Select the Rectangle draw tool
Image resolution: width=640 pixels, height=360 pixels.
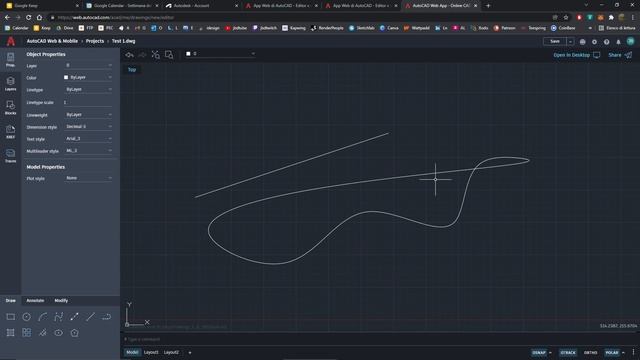11,317
